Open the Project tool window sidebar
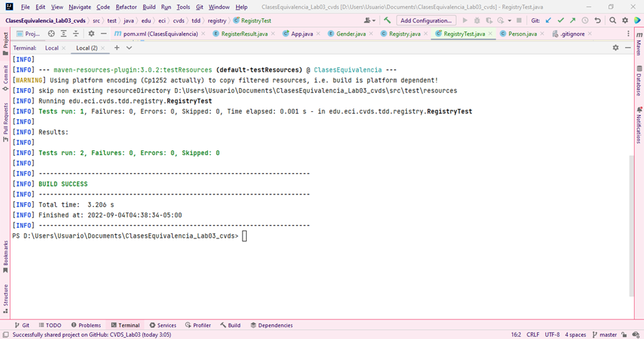The width and height of the screenshot is (644, 339). point(6,43)
